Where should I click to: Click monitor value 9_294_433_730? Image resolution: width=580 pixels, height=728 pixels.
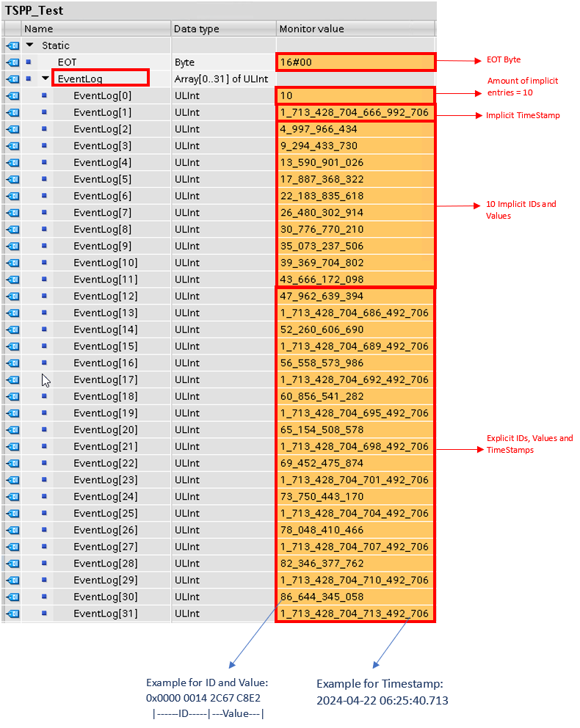(x=355, y=146)
